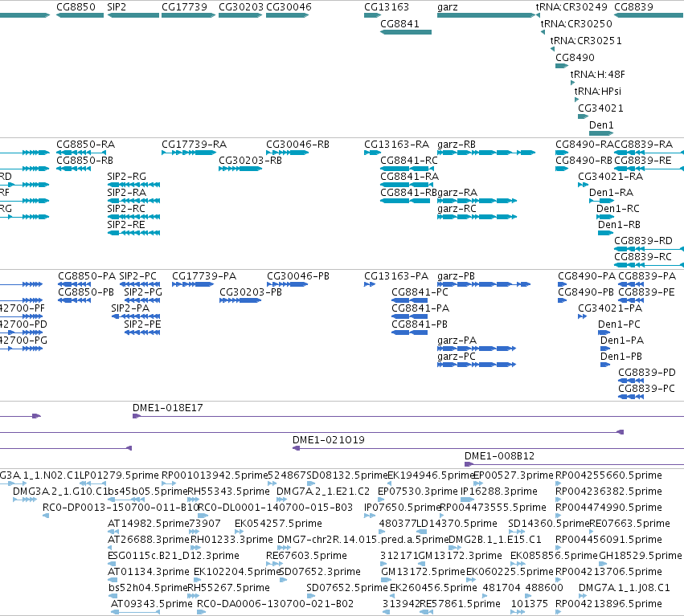This screenshot has height=616, width=684.
Task: Click the CG30046 gene arrow glyph
Action: [288, 15]
